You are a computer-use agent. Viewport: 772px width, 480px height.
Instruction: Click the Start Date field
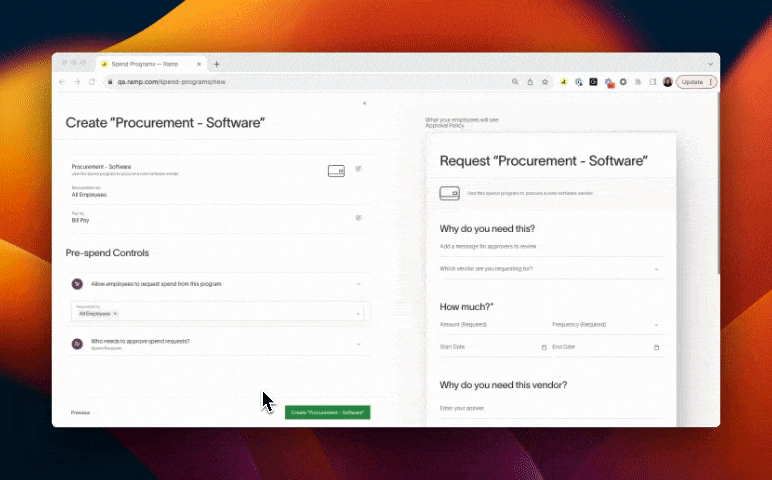coord(493,347)
